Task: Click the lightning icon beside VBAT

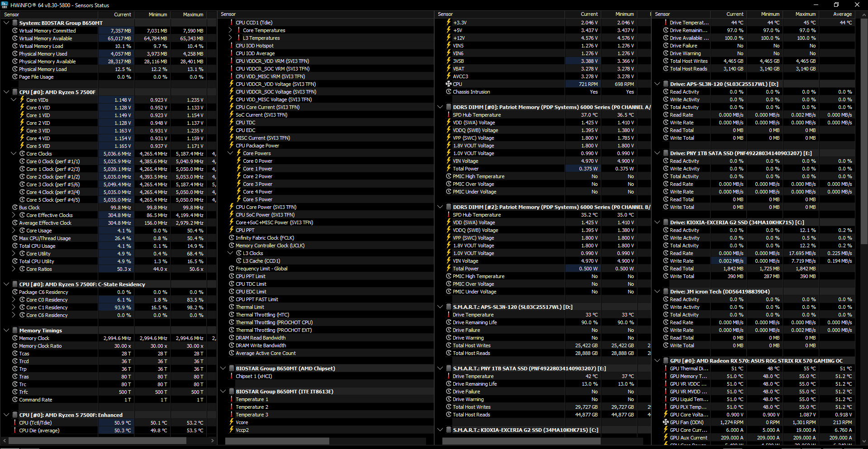Action: (449, 69)
